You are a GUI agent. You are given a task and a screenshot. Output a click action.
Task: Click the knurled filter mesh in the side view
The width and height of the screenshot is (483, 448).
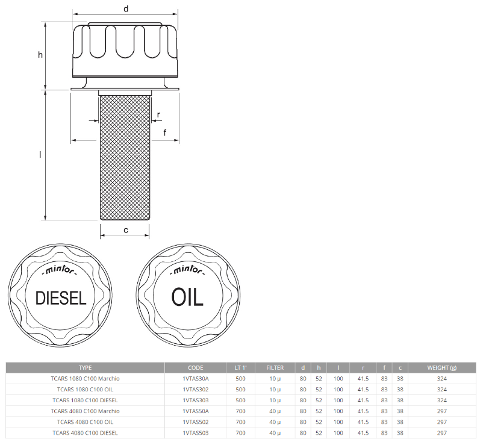(125, 157)
